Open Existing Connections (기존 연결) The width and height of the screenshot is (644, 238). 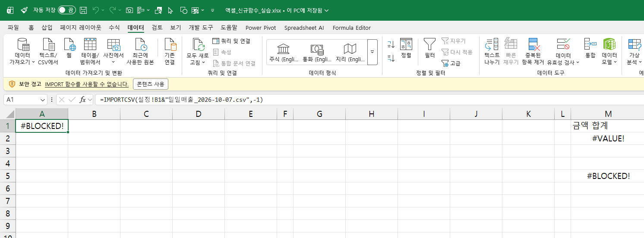(x=170, y=51)
